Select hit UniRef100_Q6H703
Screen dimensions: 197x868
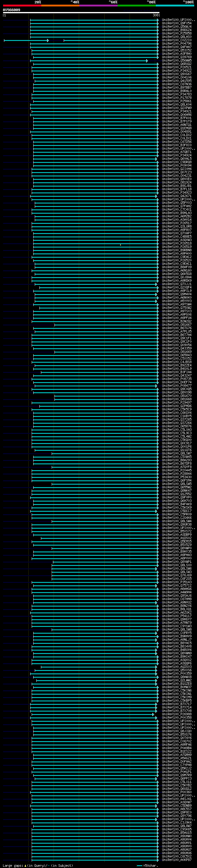pos(177,501)
